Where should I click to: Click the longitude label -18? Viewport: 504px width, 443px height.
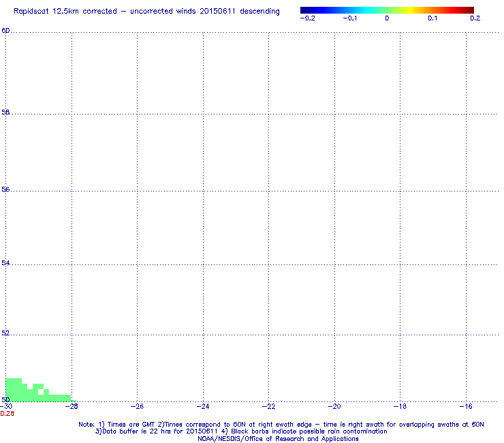coord(400,406)
